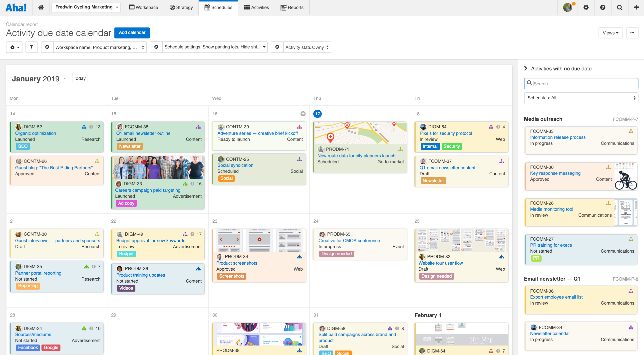Viewport: 644px width, 355px height.
Task: Click the home icon in the top navigation
Action: [x=41, y=7]
